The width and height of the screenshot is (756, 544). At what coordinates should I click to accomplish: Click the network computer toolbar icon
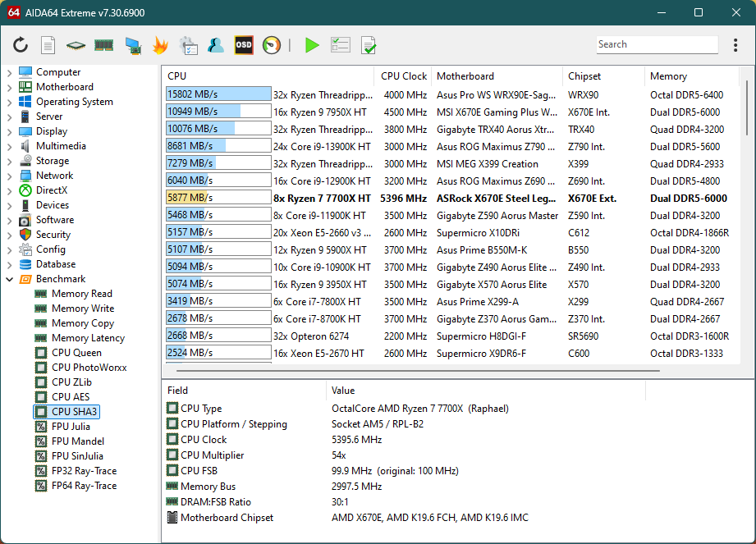pos(133,45)
